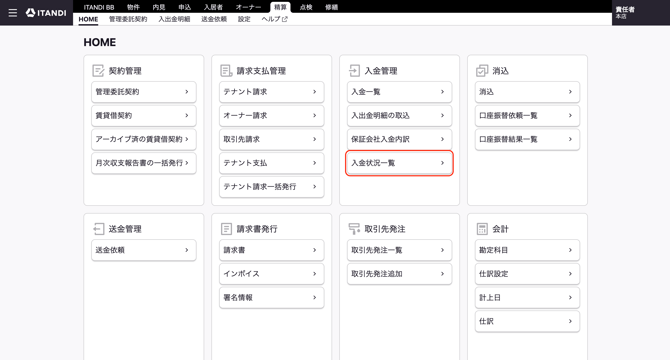The height and width of the screenshot is (360, 670).
Task: Open the テナント支払 button
Action: [272, 163]
